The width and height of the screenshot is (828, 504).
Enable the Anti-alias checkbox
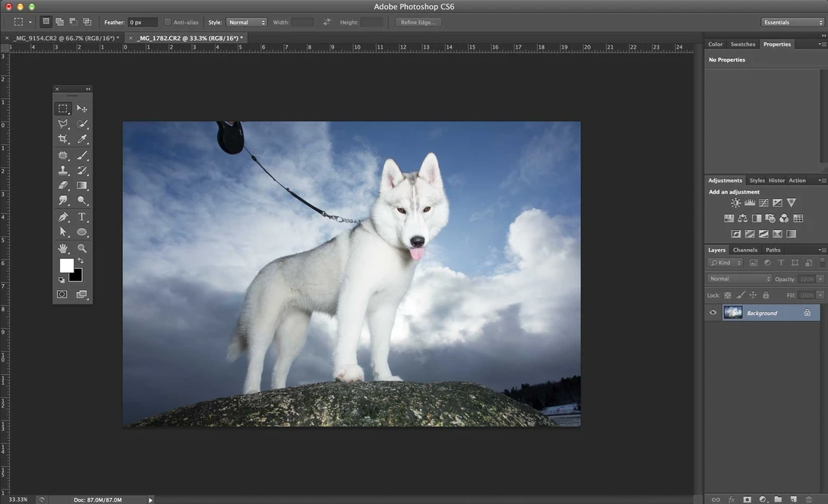pos(167,22)
